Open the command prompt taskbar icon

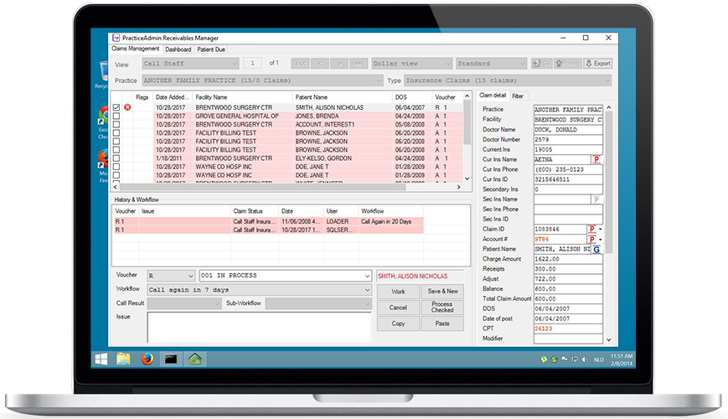171,359
